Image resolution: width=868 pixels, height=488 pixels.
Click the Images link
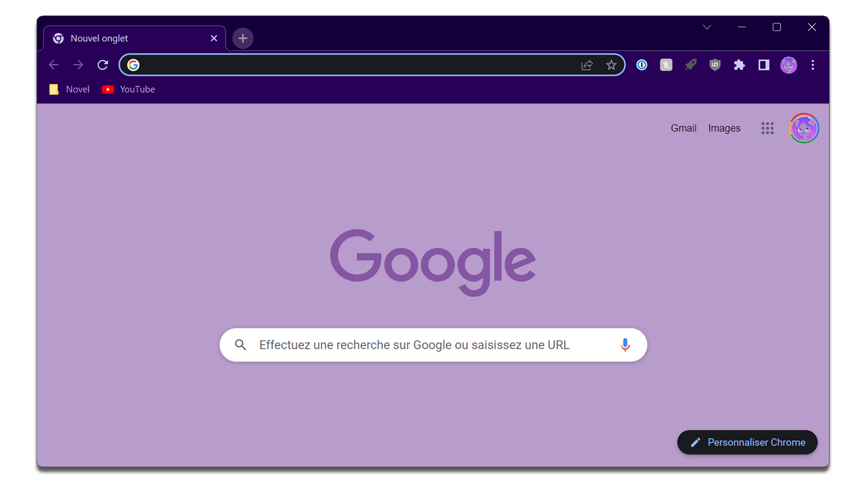click(724, 128)
